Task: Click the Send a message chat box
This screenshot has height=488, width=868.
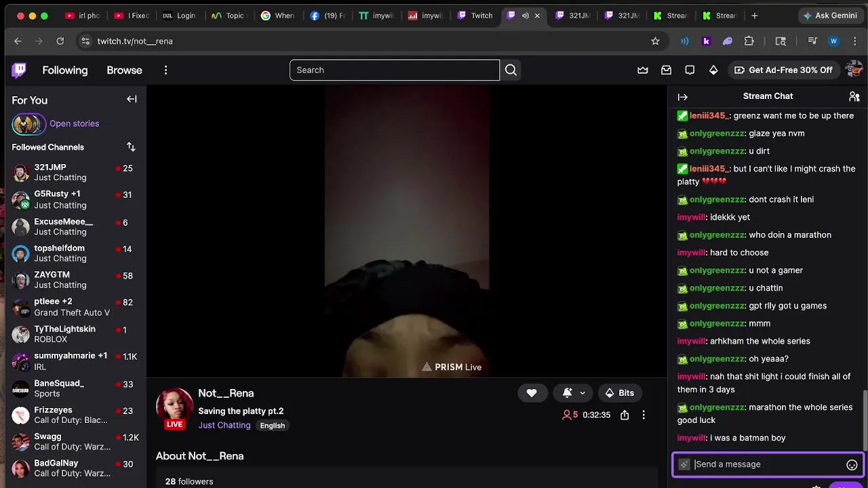Action: point(768,464)
